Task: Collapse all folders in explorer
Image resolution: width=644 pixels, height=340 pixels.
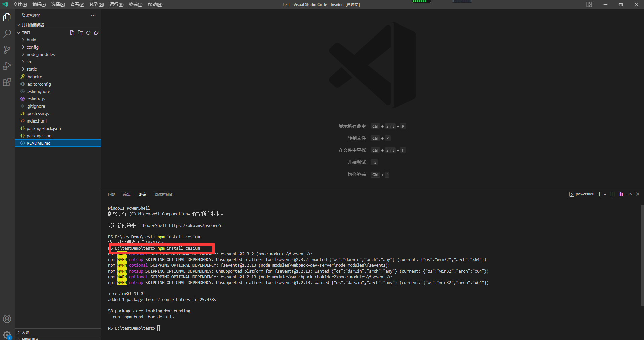Action: pos(96,33)
